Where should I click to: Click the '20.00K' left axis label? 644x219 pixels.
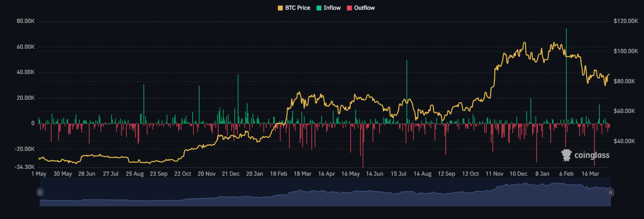[25, 98]
